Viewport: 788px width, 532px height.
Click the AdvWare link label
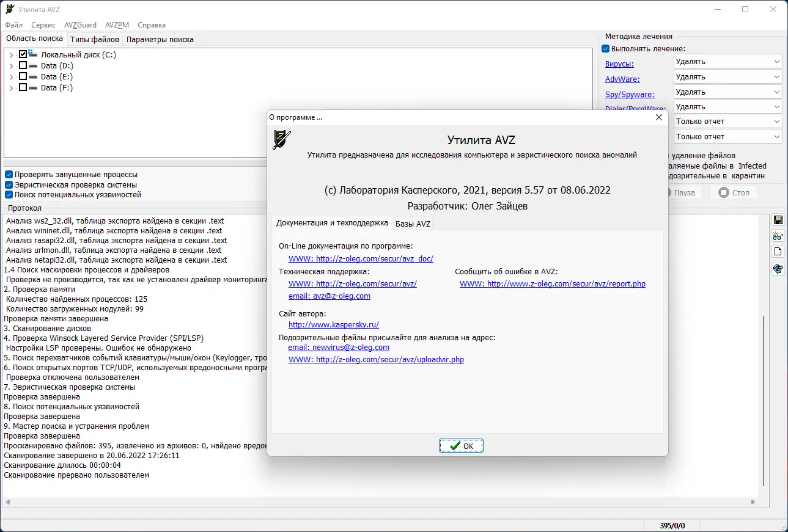click(622, 79)
